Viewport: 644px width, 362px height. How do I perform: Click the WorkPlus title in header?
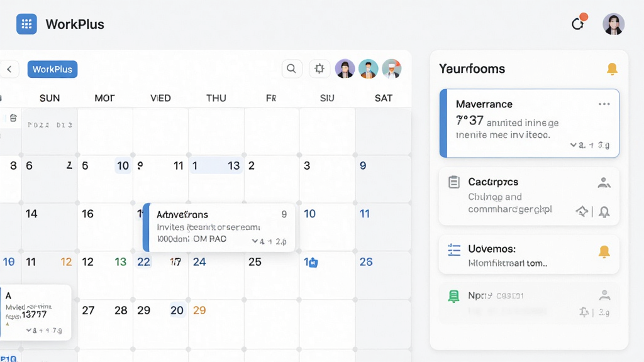[75, 25]
